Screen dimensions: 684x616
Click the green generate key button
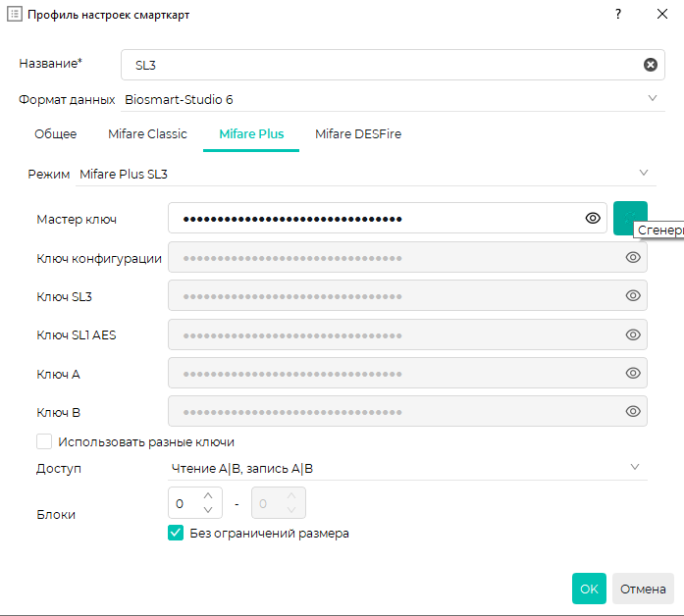click(630, 218)
